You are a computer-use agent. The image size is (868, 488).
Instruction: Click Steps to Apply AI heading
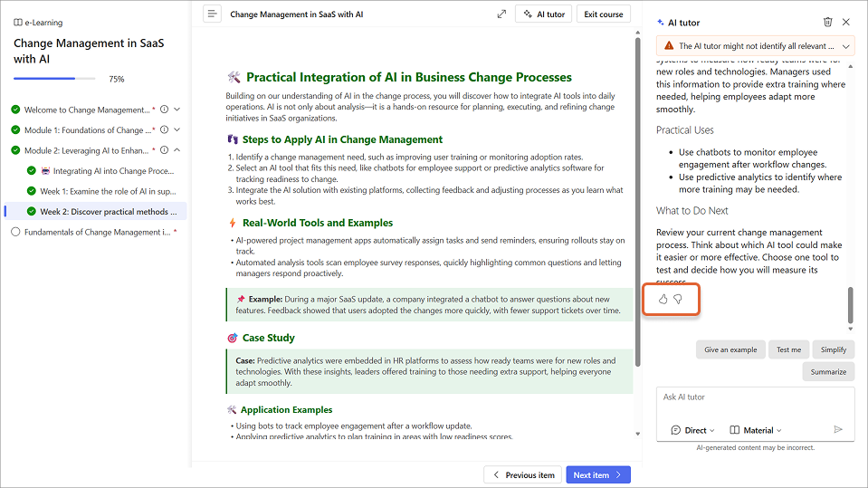point(342,139)
